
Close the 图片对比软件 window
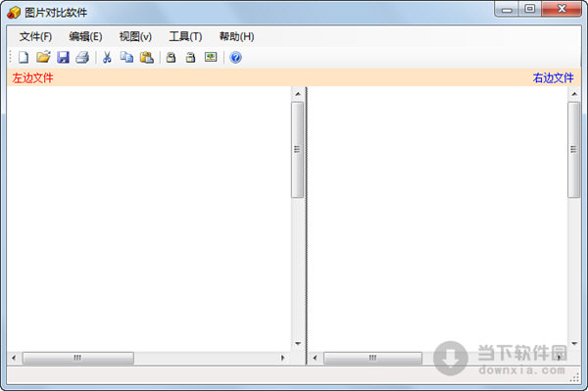tap(562, 9)
